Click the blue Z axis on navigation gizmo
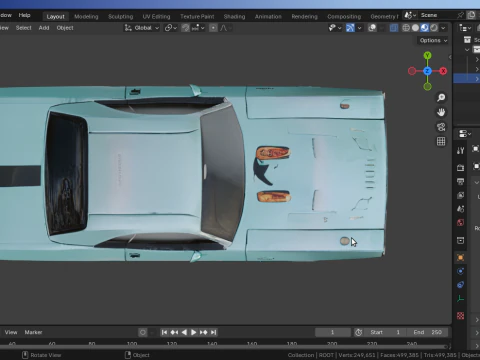The width and height of the screenshot is (480, 360). pos(427,71)
